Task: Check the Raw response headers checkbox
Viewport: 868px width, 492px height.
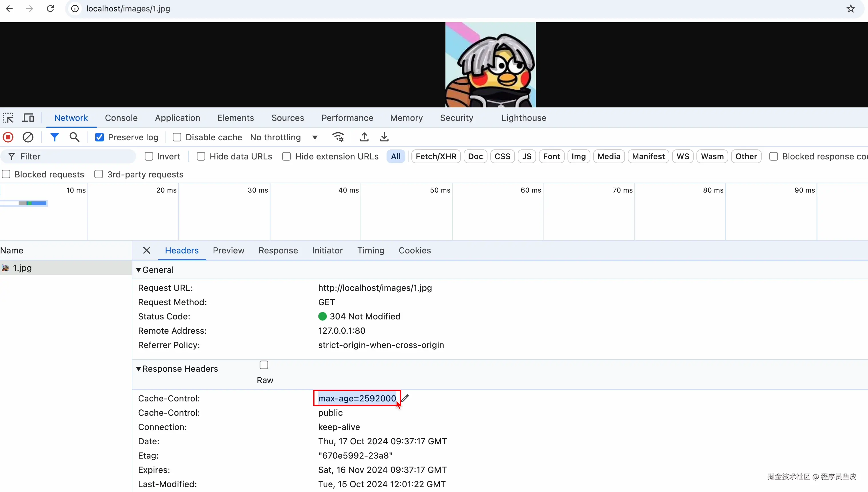Action: [x=264, y=365]
